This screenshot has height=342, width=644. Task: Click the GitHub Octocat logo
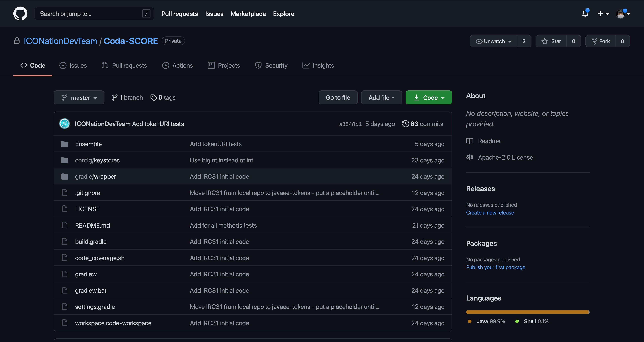pos(20,13)
